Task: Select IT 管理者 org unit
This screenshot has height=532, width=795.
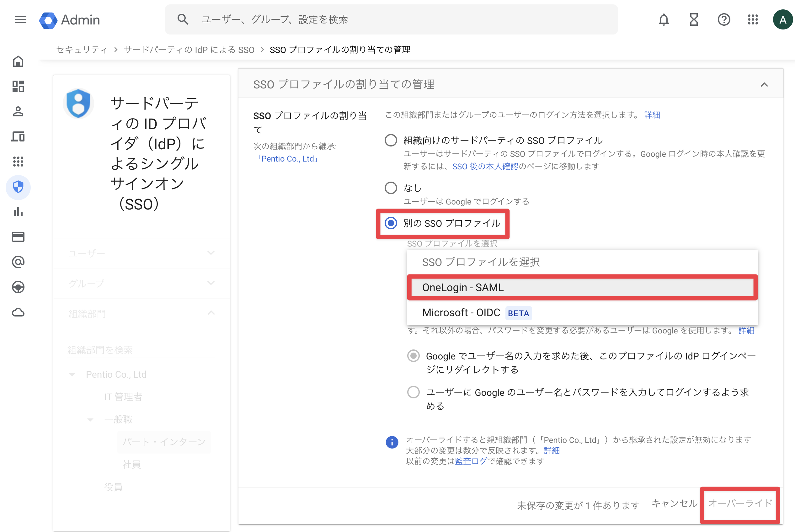Action: (123, 397)
